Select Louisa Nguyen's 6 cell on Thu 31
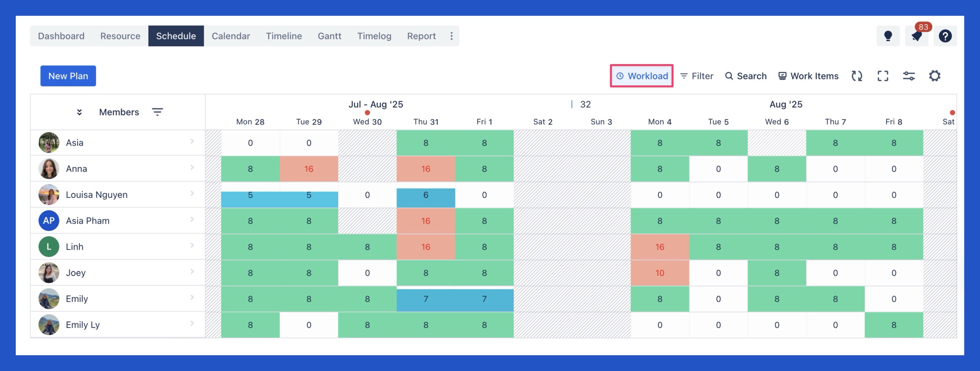The image size is (980, 371). (426, 197)
